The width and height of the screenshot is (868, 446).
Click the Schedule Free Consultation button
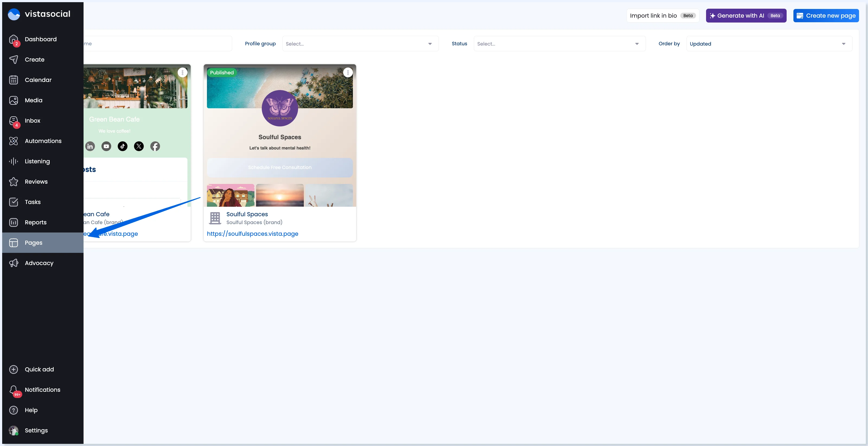click(280, 168)
